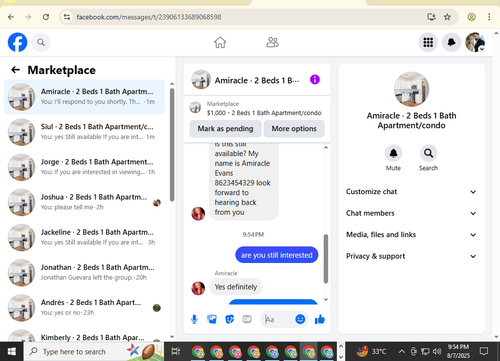The height and width of the screenshot is (361, 500).
Task: Open the taskbar clock 9:54 PM
Action: point(458,351)
